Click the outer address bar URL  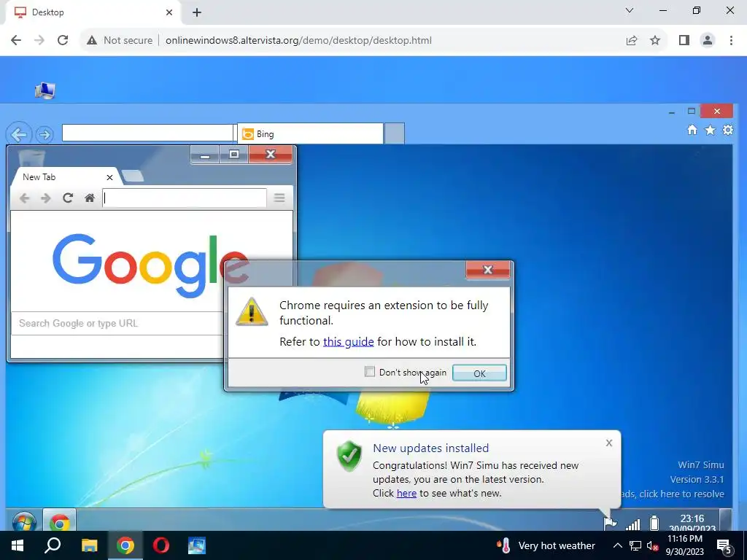[298, 41]
